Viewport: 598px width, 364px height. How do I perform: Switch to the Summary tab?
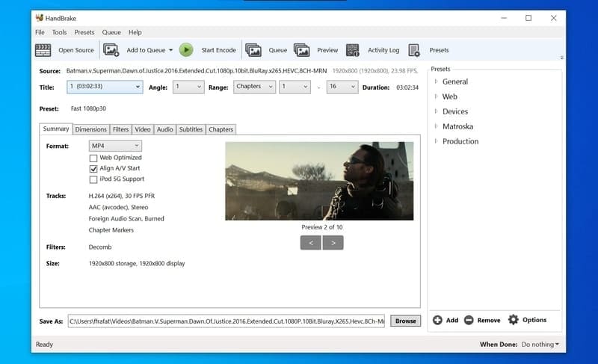pyautogui.click(x=55, y=129)
